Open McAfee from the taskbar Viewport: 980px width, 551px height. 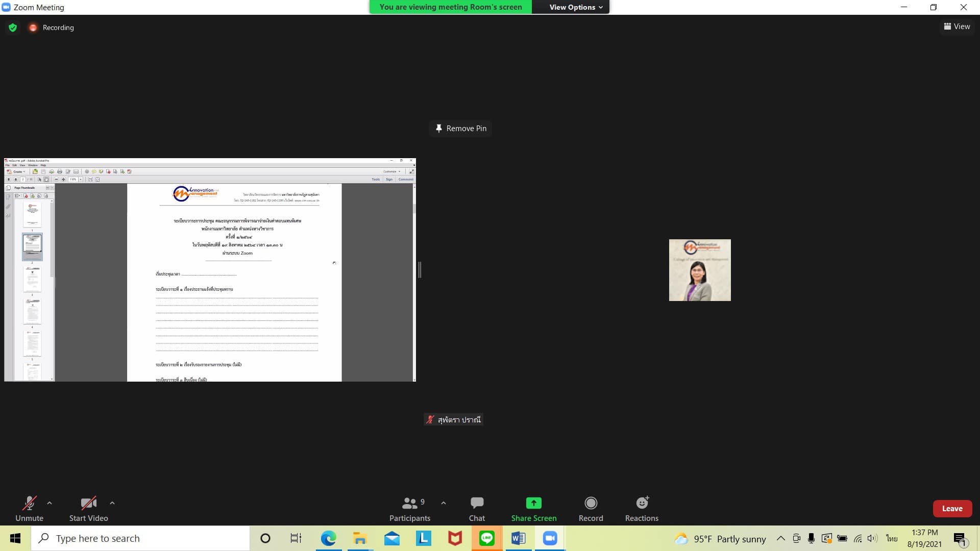click(x=455, y=538)
